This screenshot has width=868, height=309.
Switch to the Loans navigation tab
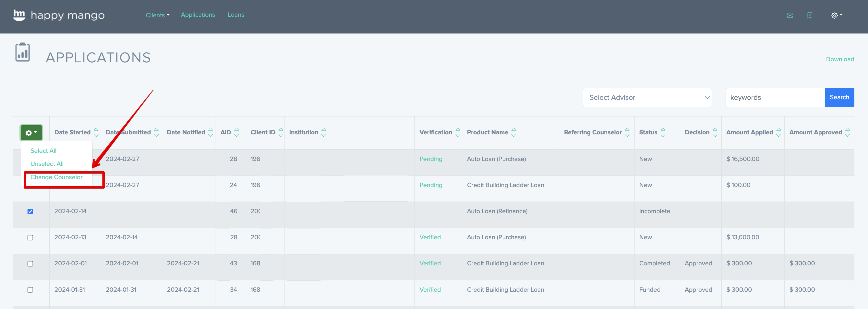(x=236, y=14)
